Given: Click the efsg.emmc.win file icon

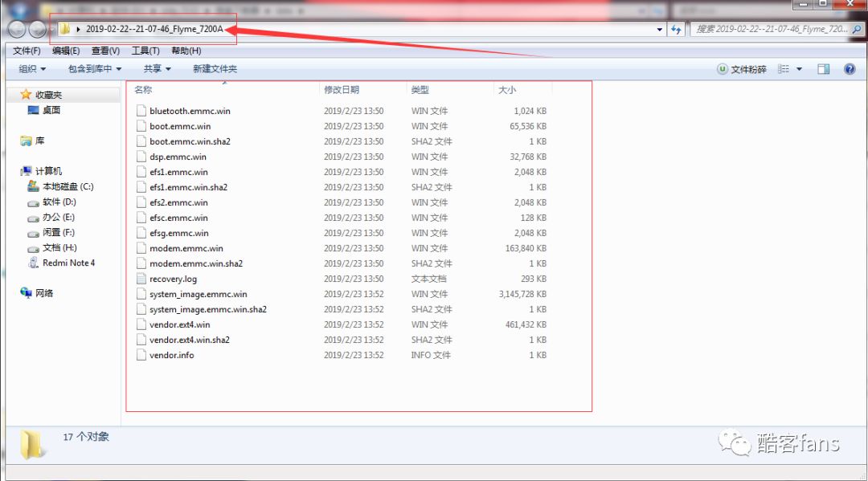Looking at the screenshot, I should pyautogui.click(x=141, y=233).
